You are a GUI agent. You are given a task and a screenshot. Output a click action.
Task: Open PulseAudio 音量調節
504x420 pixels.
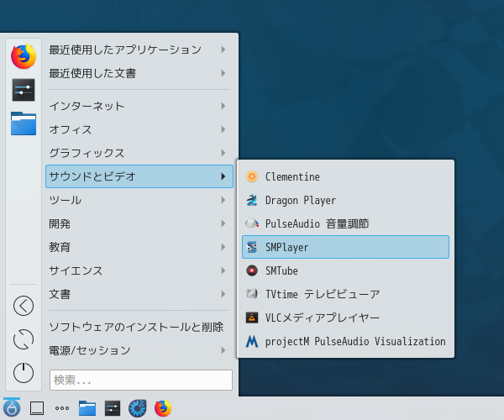pyautogui.click(x=345, y=223)
